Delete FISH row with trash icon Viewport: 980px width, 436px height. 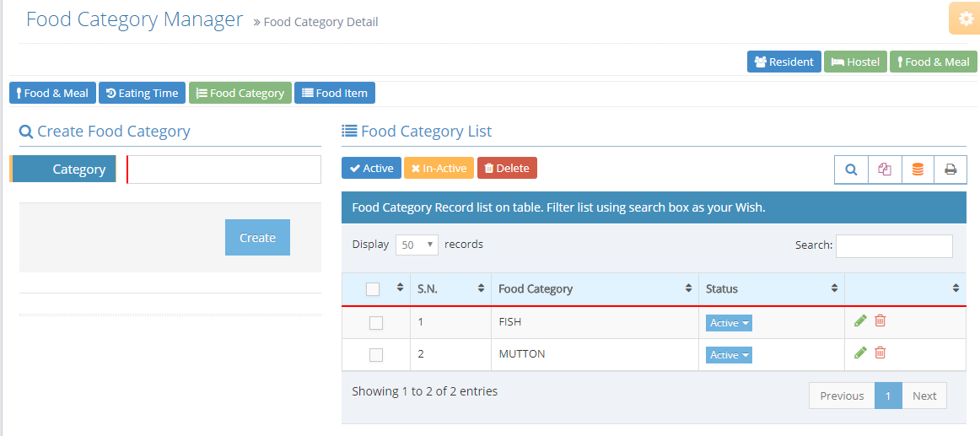coord(880,320)
